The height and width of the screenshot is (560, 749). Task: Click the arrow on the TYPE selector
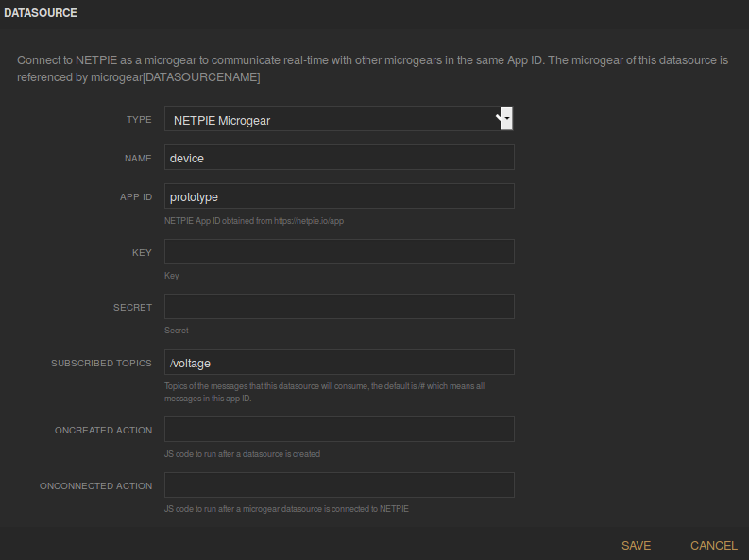[x=506, y=118]
